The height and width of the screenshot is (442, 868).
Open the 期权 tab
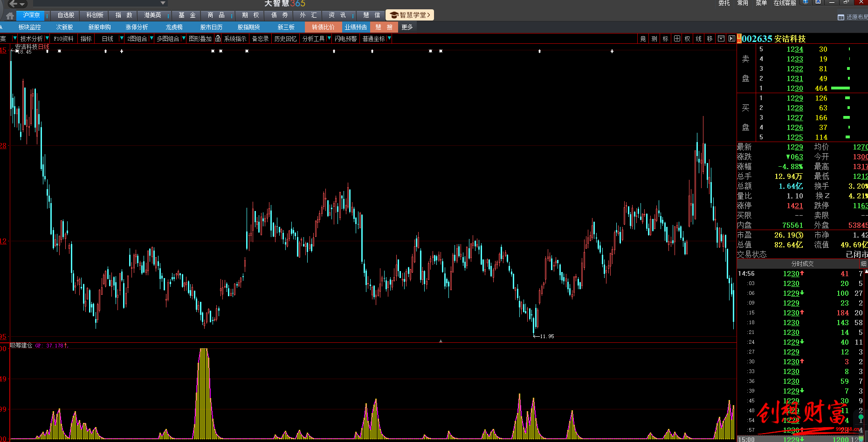tap(250, 15)
